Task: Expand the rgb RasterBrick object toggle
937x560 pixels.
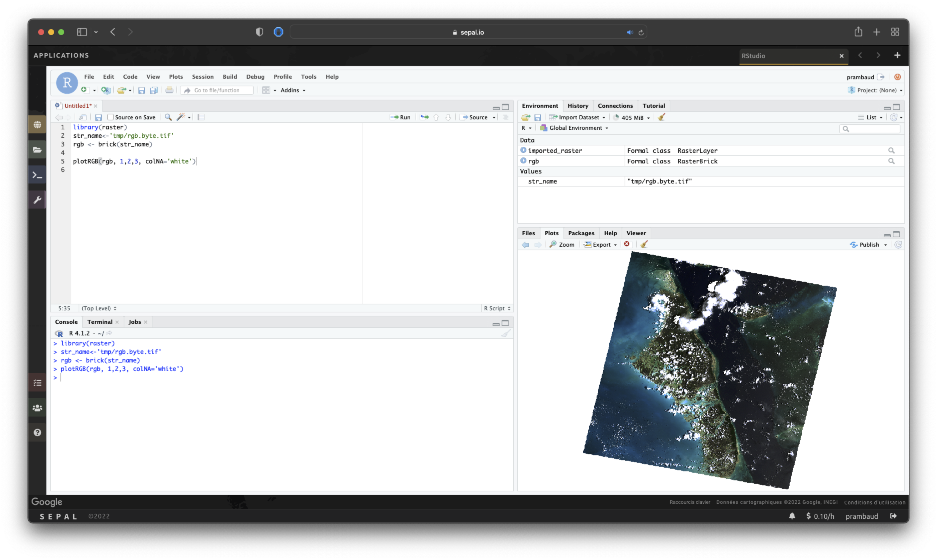Action: tap(523, 161)
